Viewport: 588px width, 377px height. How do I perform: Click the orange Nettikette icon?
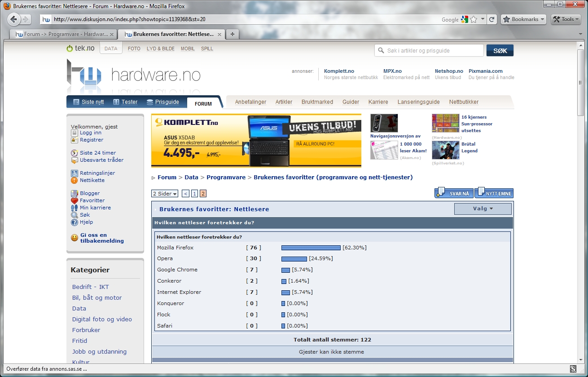click(75, 180)
